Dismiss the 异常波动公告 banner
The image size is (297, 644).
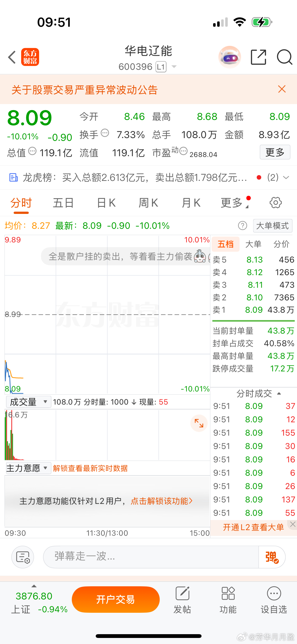click(282, 89)
